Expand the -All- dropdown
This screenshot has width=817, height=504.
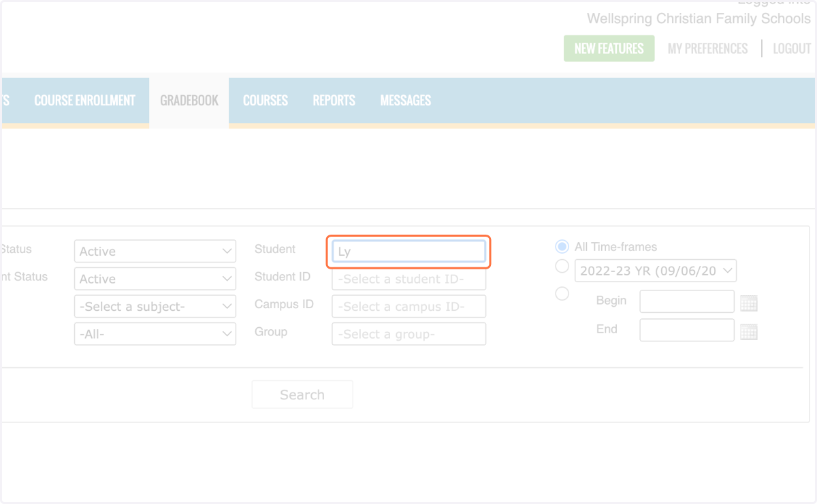tap(155, 334)
